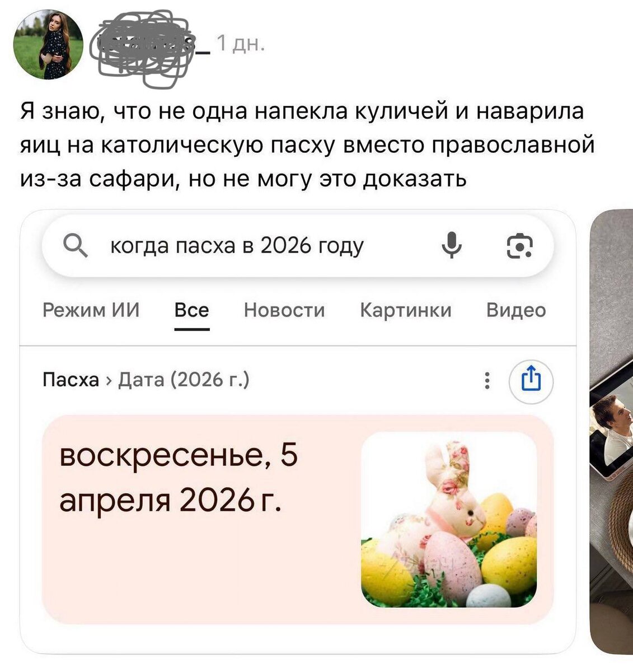
Task: Open the Дата (2026 г.) breadcrumb
Action: point(184,380)
